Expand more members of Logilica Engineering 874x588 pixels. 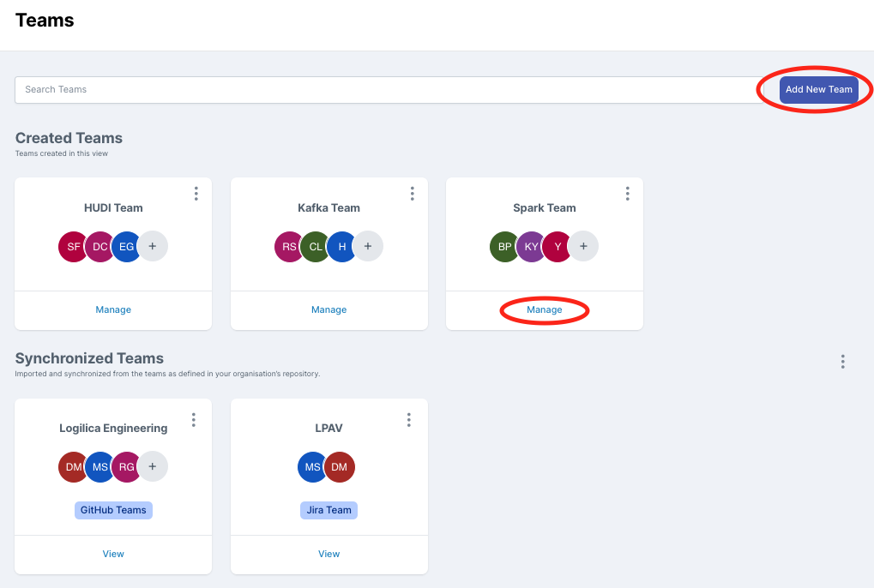pyautogui.click(x=153, y=467)
